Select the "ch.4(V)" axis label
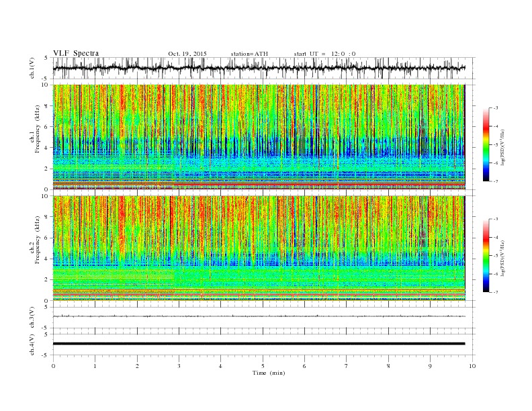Viewport: 532px width, 411px height. 32,345
